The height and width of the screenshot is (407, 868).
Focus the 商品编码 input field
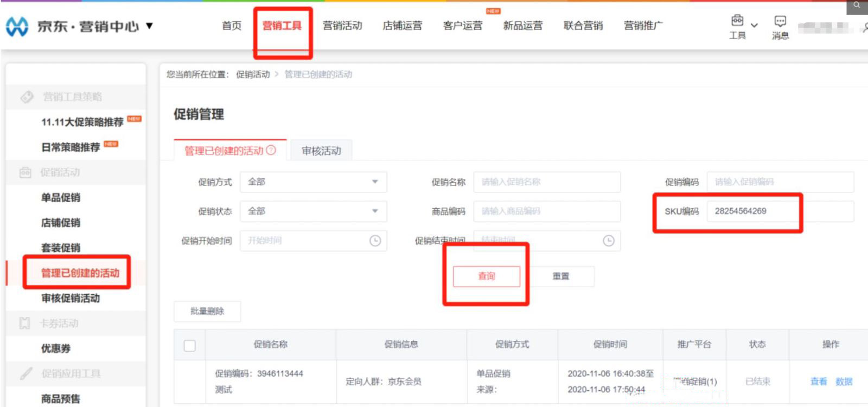547,211
